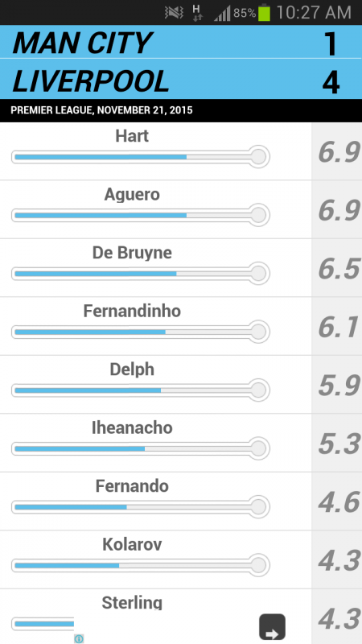Tap the vibrate mode status icon
The height and width of the screenshot is (644, 362).
(174, 13)
